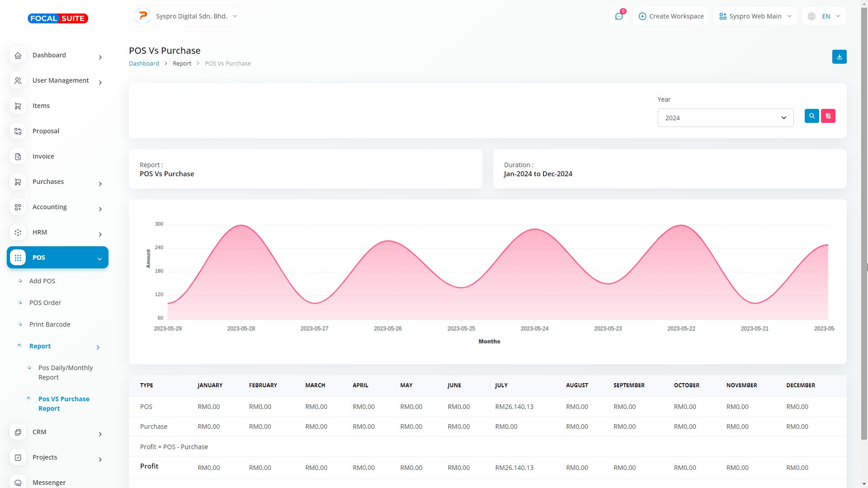
Task: Select the POS Order menu item
Action: 45,303
